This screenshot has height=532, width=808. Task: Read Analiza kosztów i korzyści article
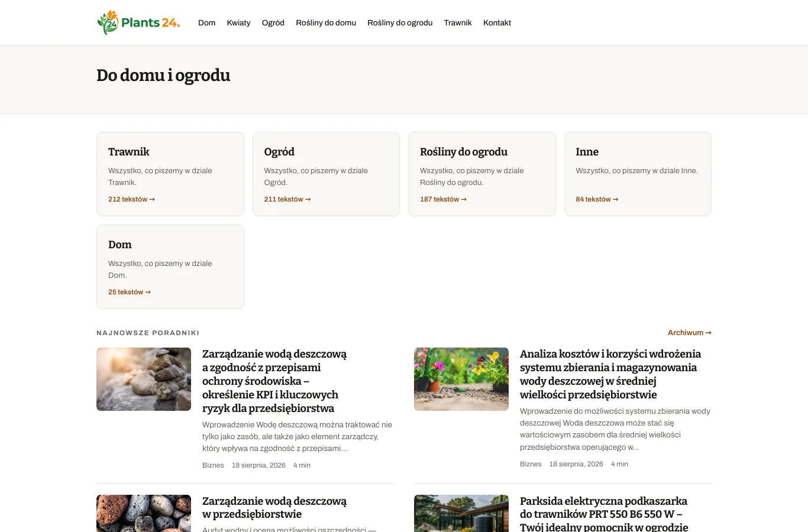[610, 374]
